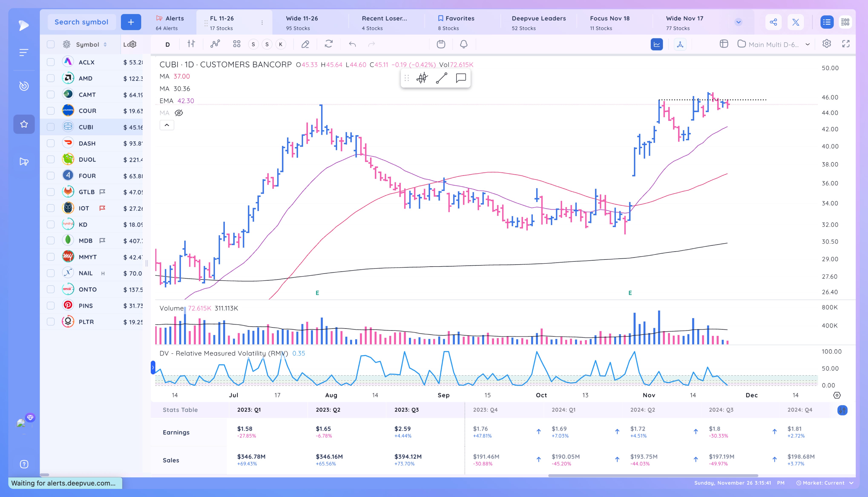
Task: Open column settings gear beside Symbol
Action: (66, 44)
